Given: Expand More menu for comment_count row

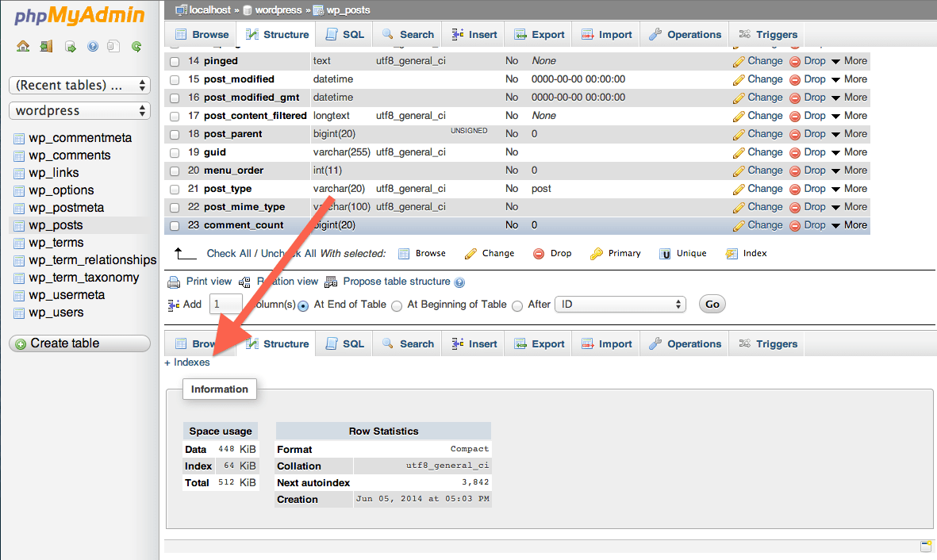Looking at the screenshot, I should click(849, 225).
